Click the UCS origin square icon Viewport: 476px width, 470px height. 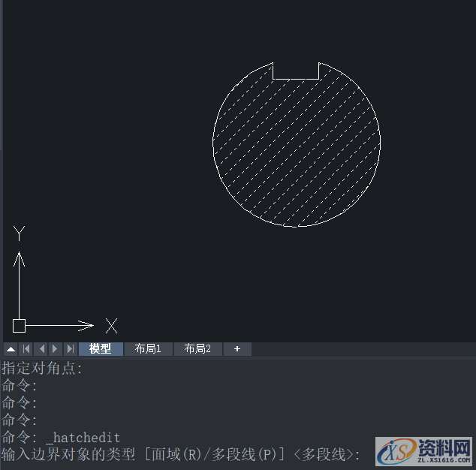[19, 326]
